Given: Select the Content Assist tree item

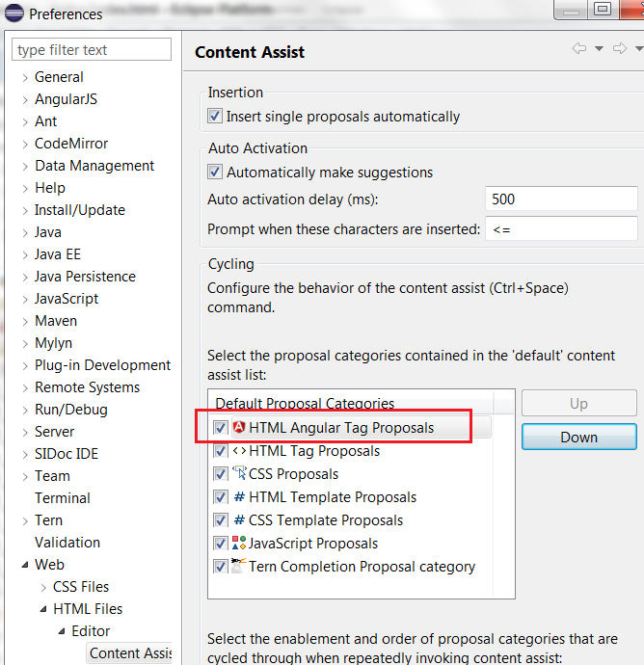Looking at the screenshot, I should [x=130, y=653].
